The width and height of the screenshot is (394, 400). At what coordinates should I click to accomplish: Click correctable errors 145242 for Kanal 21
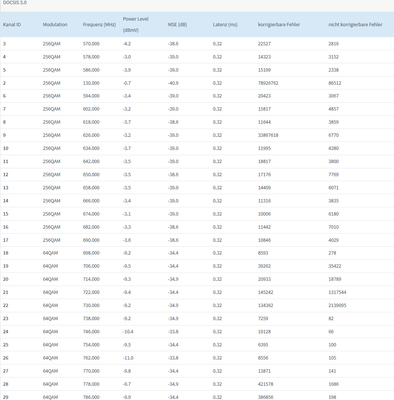(266, 293)
